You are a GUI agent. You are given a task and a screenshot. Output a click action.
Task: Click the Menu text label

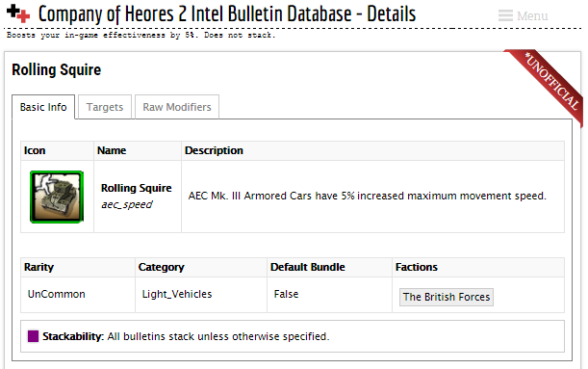(532, 15)
